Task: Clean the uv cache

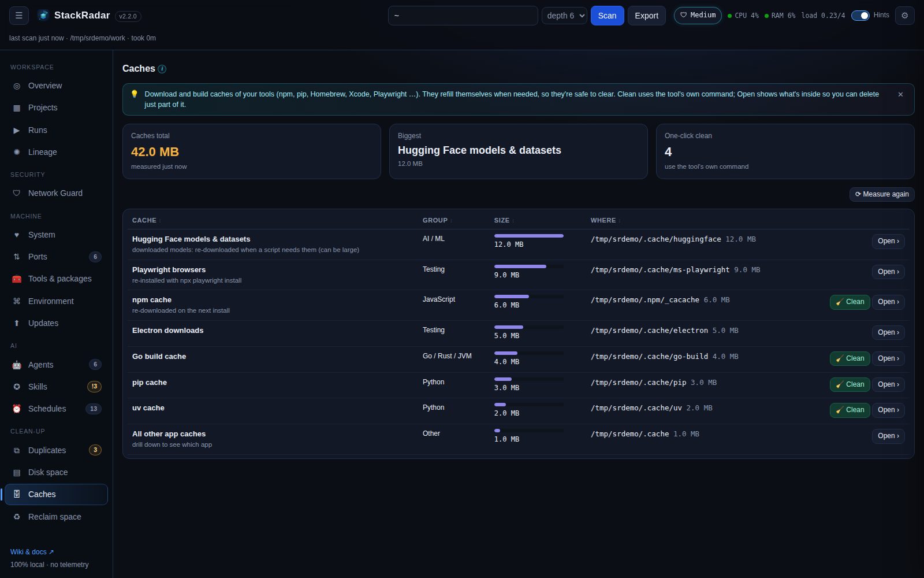Action: click(850, 410)
